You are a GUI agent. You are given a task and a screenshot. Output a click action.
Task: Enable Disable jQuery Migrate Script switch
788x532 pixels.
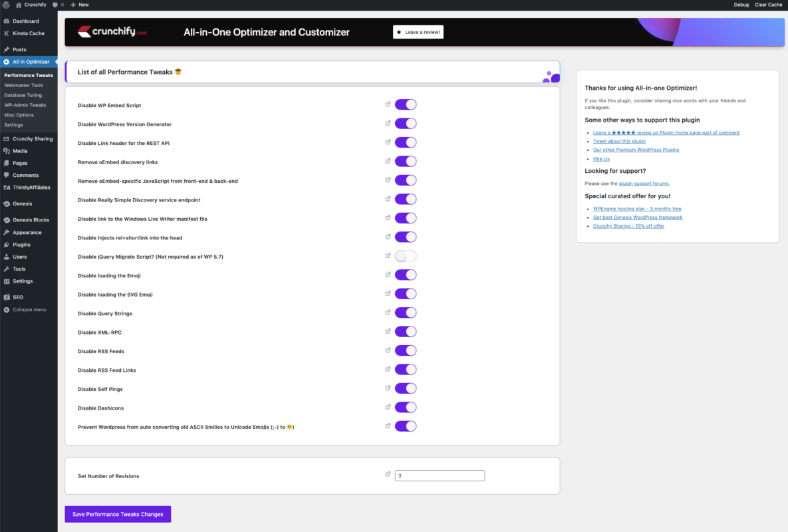click(406, 256)
